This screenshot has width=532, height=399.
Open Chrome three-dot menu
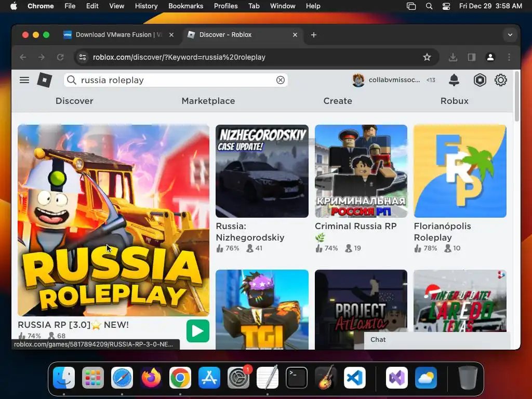[x=509, y=57]
